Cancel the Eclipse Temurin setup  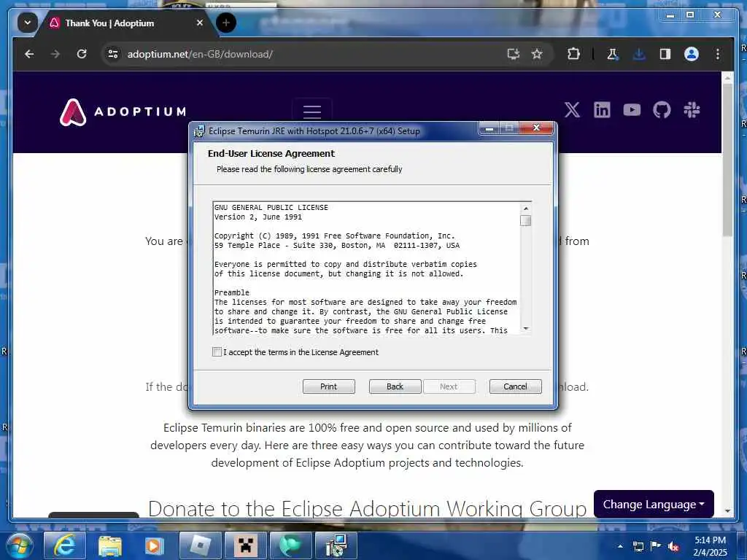(x=515, y=386)
